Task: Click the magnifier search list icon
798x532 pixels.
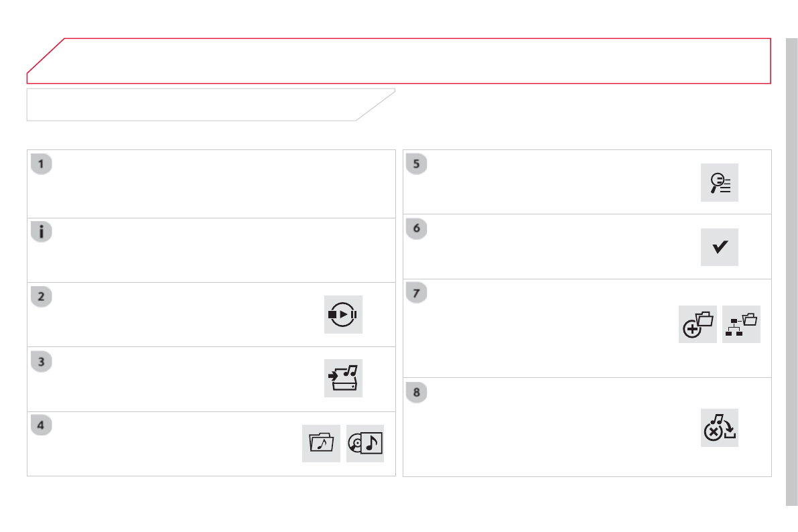Action: tap(720, 182)
